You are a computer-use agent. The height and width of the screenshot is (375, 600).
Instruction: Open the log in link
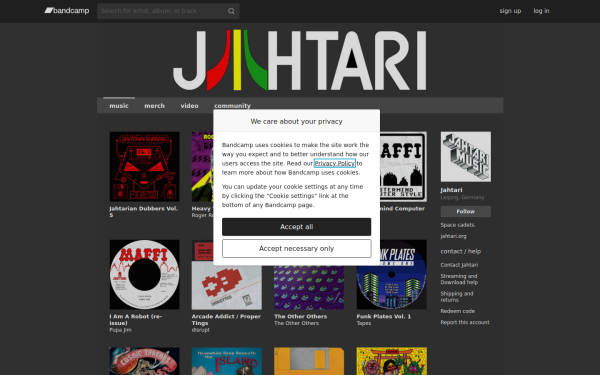tap(541, 11)
